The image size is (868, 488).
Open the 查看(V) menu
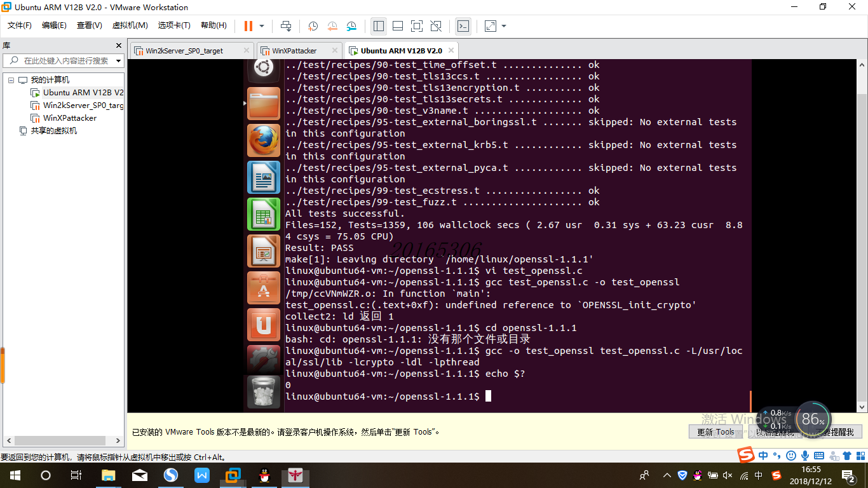[x=90, y=25]
